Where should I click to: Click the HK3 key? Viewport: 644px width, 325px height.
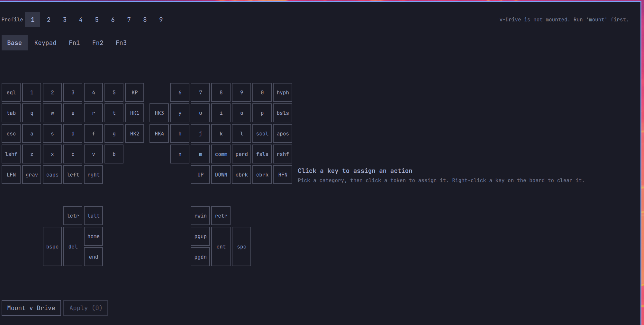pyautogui.click(x=159, y=113)
